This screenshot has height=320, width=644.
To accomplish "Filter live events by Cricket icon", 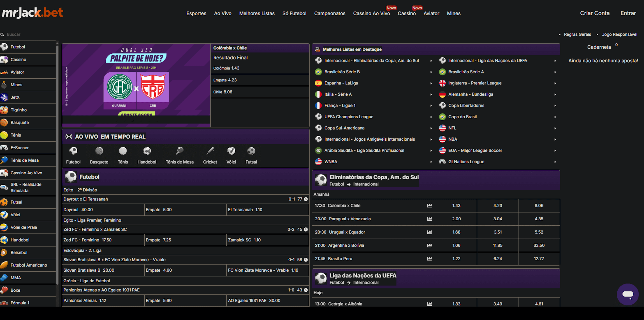I will click(x=210, y=155).
